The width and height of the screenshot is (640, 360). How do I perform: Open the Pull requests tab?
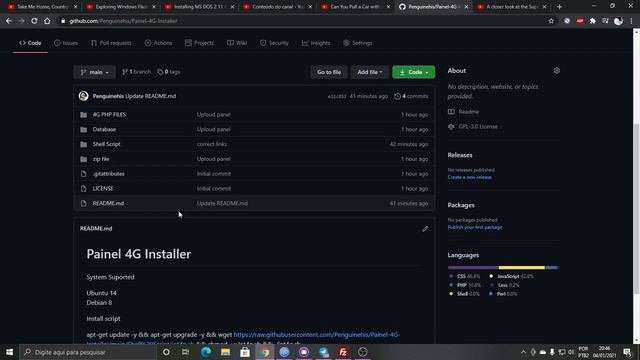click(x=111, y=43)
